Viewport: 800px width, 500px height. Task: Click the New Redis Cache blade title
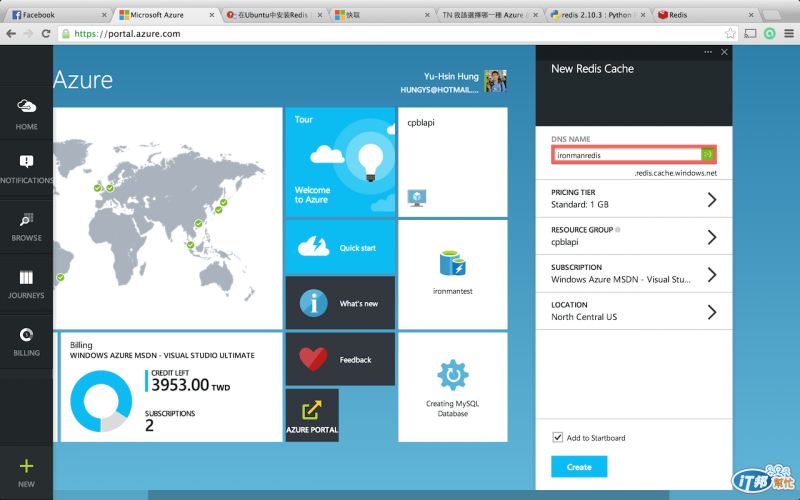click(592, 69)
